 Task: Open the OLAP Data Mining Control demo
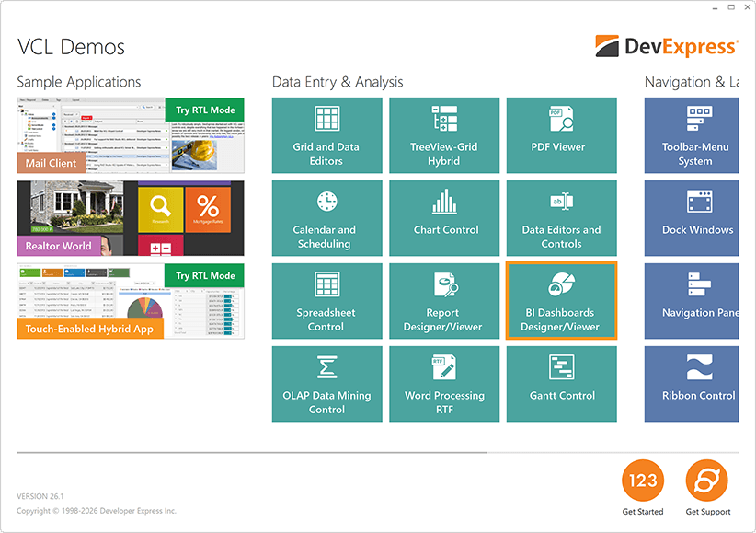[326, 384]
